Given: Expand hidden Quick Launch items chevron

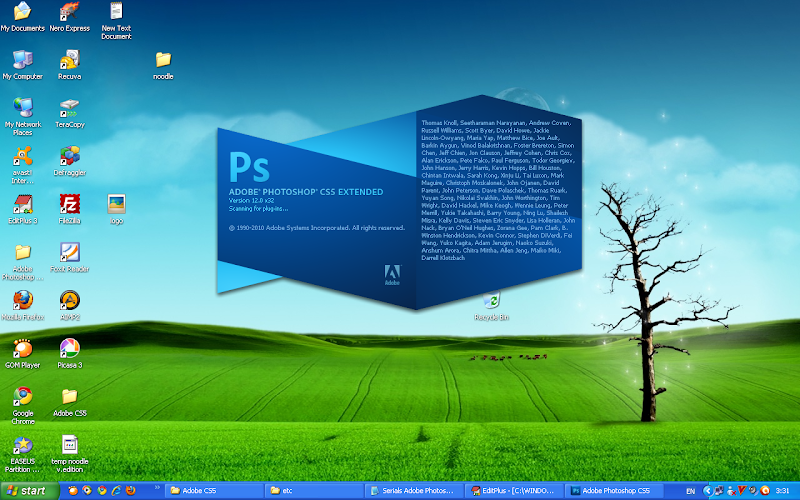Looking at the screenshot, I should 157,488.
